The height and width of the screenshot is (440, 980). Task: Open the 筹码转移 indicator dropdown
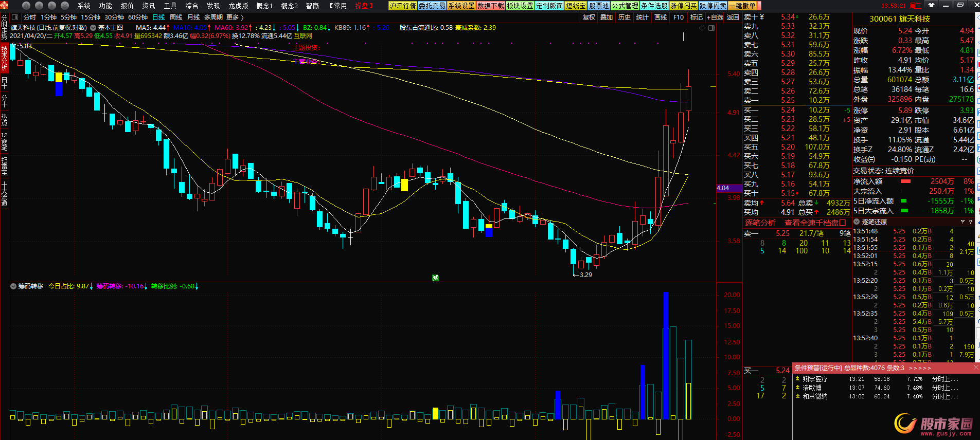click(x=13, y=286)
